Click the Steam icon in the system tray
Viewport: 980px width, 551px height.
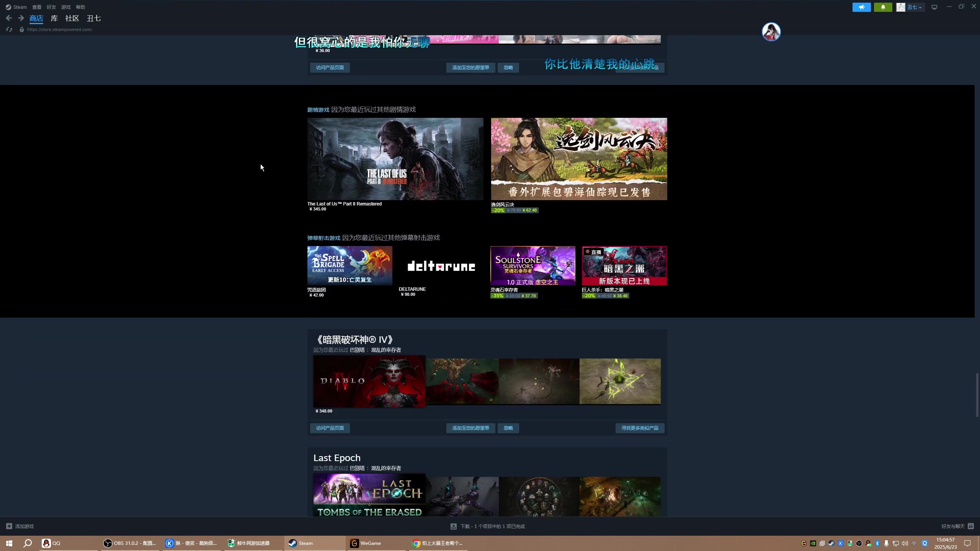(x=831, y=543)
